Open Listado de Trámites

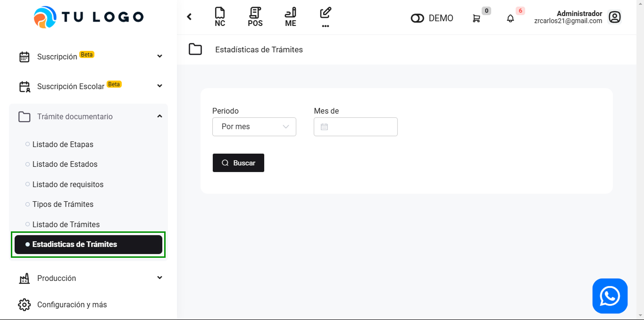click(x=66, y=224)
